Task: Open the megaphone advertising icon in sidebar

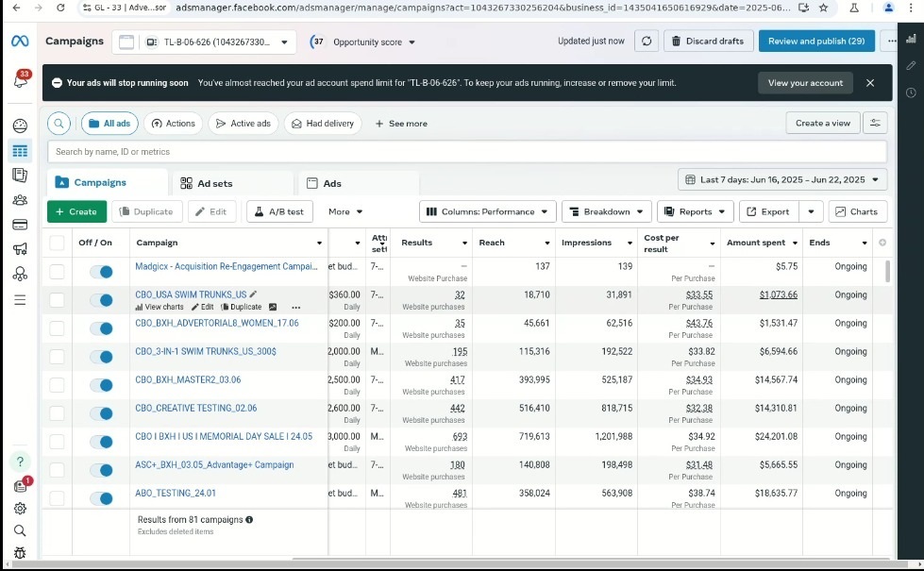Action: (20, 249)
